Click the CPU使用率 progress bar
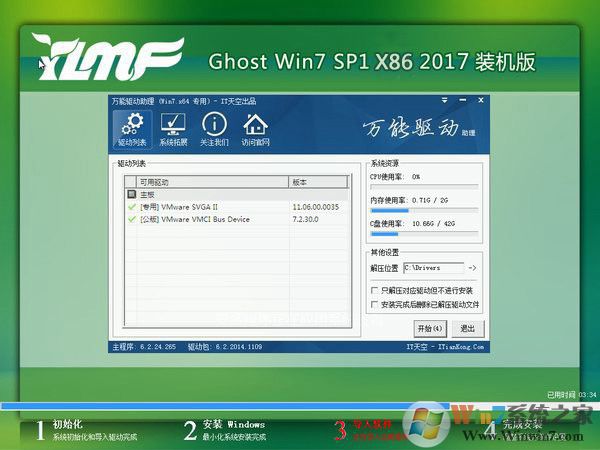 pyautogui.click(x=424, y=187)
